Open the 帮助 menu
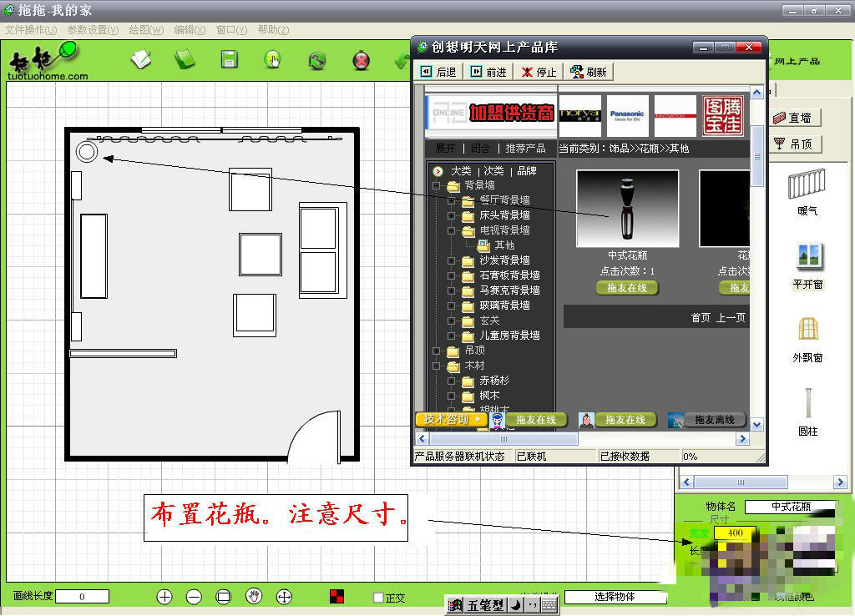The height and width of the screenshot is (616, 855). [x=273, y=30]
